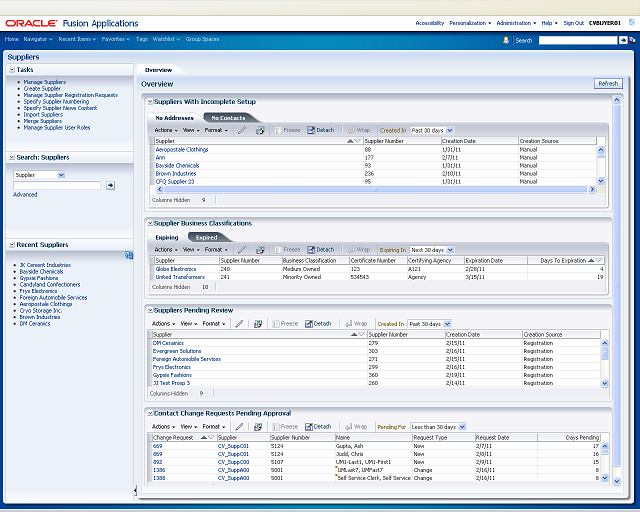Open the Favorites menu
640x512 pixels.
coord(116,39)
